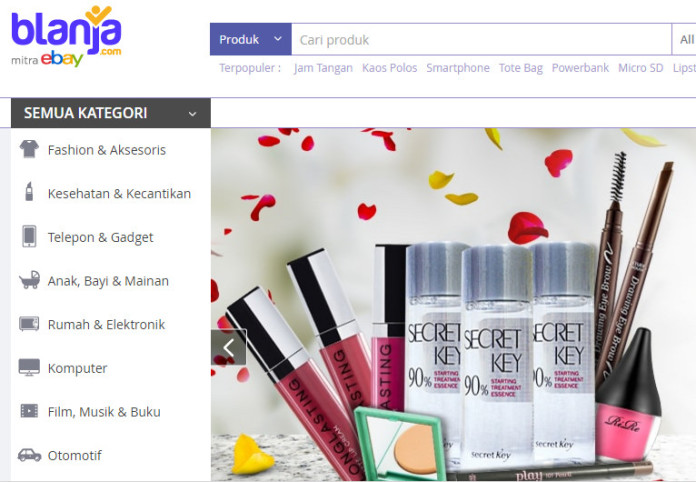Click the baby stroller icon for Anak, Bayi & Mainan
The height and width of the screenshot is (482, 696).
29,280
